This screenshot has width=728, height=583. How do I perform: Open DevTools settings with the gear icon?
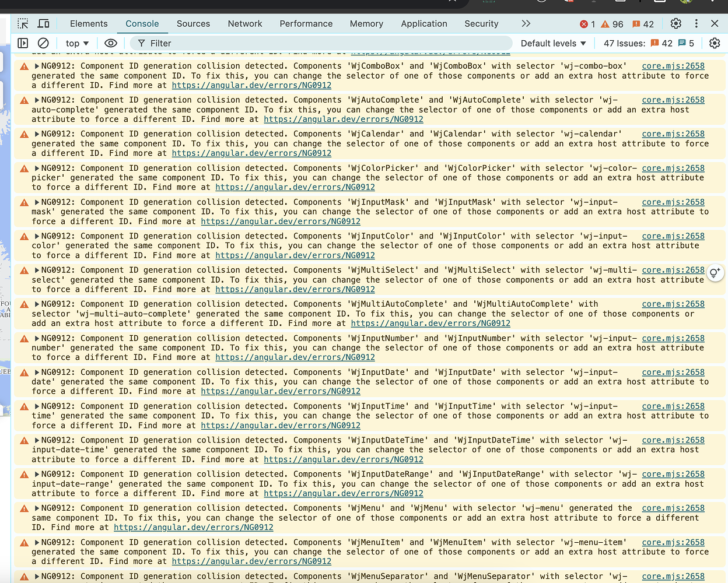pos(675,23)
